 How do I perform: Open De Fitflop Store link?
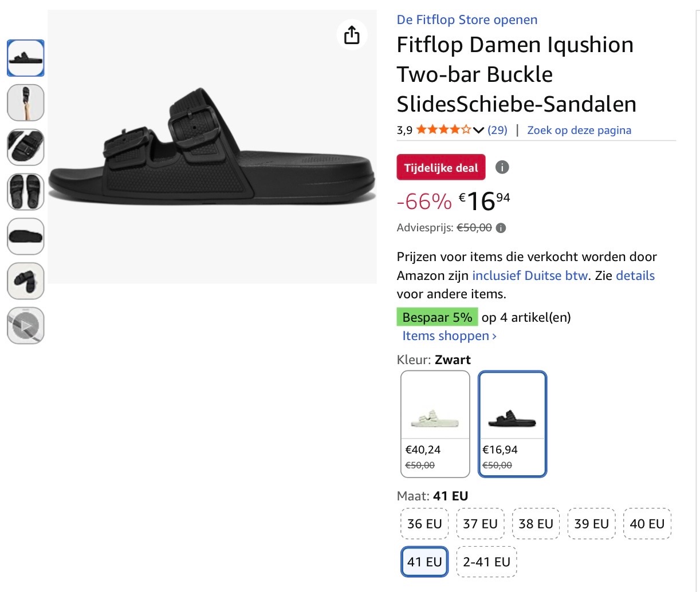point(467,19)
